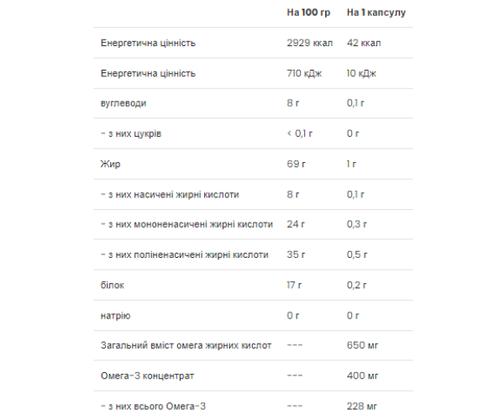Click the 'натрію' row label

coord(115,316)
